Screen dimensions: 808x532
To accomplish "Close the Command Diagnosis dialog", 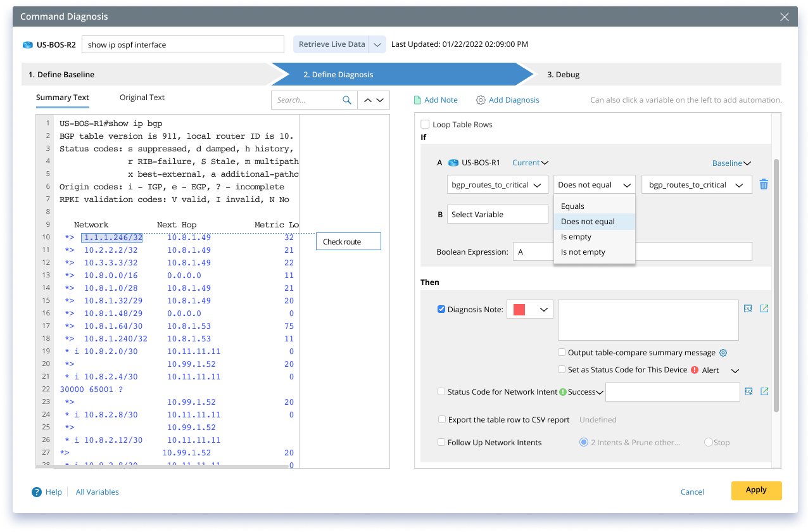I will point(785,17).
